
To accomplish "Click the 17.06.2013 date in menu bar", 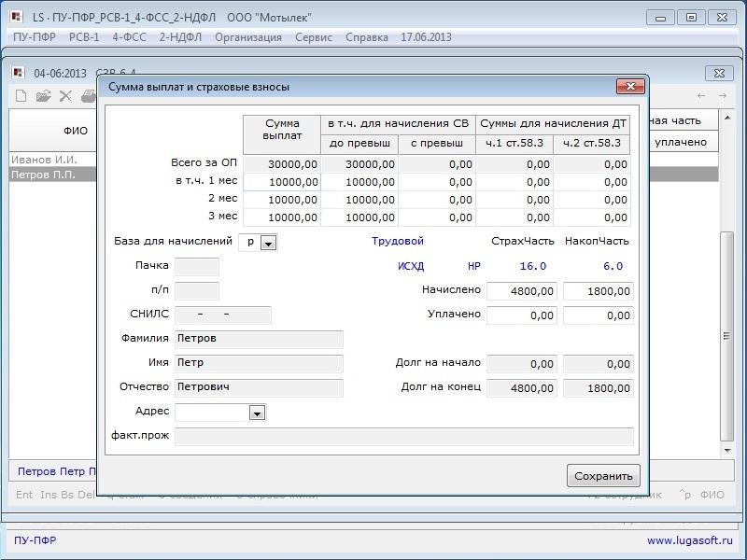I will pyautogui.click(x=426, y=37).
